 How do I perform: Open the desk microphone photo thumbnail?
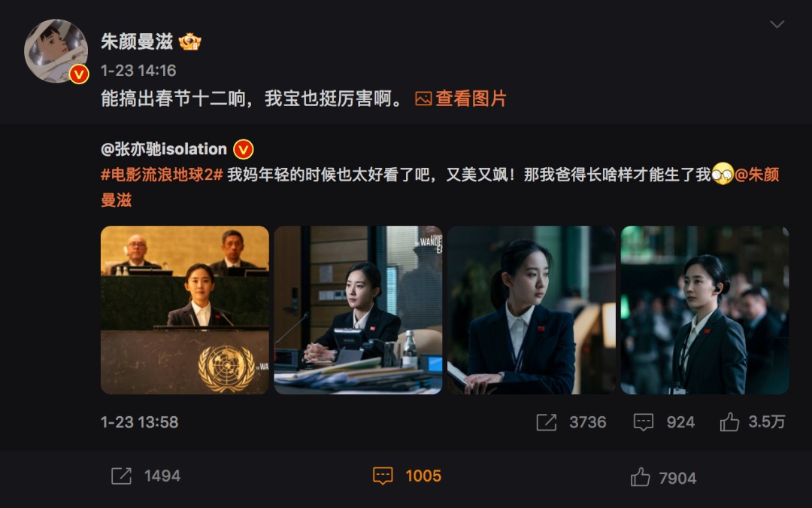(x=359, y=310)
